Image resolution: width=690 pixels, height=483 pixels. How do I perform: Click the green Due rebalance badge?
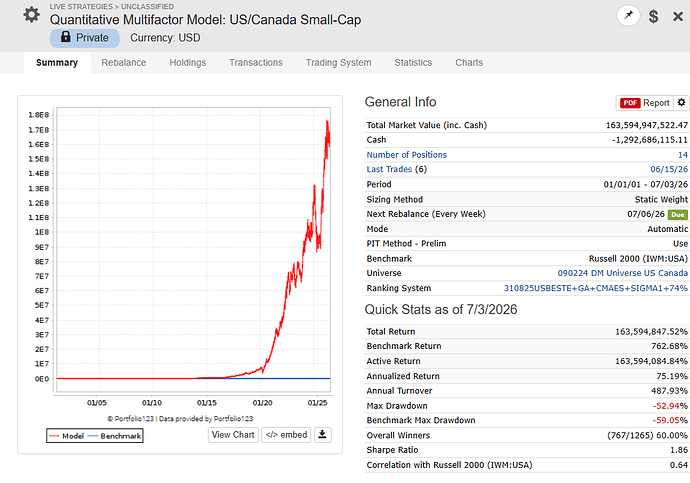click(678, 215)
